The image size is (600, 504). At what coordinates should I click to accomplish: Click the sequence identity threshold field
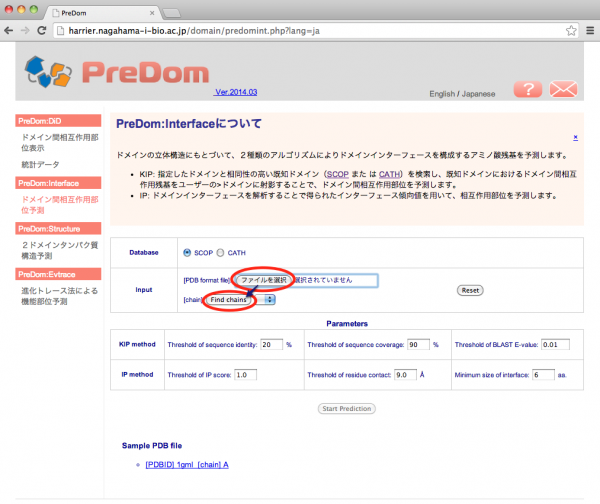pos(271,345)
